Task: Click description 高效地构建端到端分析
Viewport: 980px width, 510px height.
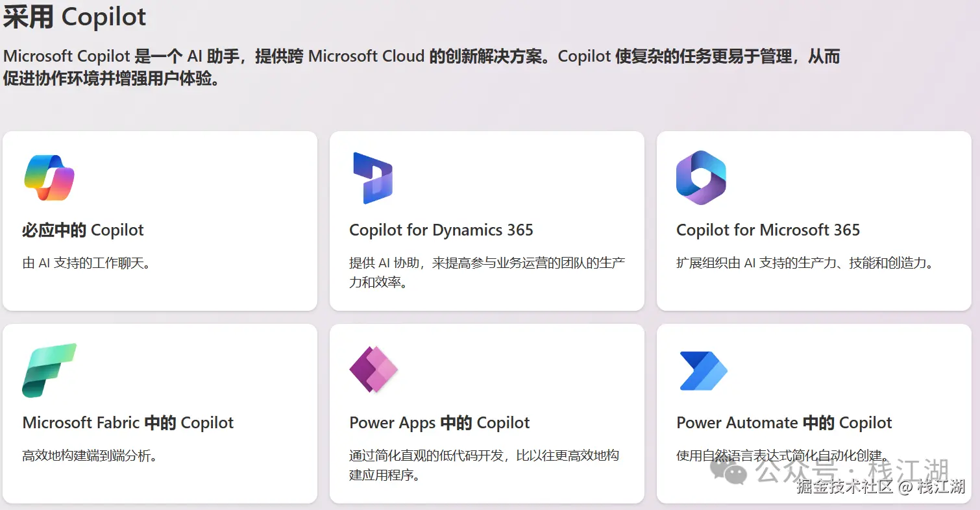Action: click(x=90, y=456)
